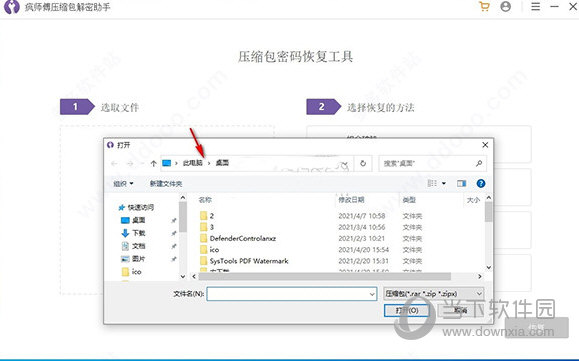Click the file list horizontal scrollbar thumb
Viewport: 579px width, 361px height.
[325, 276]
